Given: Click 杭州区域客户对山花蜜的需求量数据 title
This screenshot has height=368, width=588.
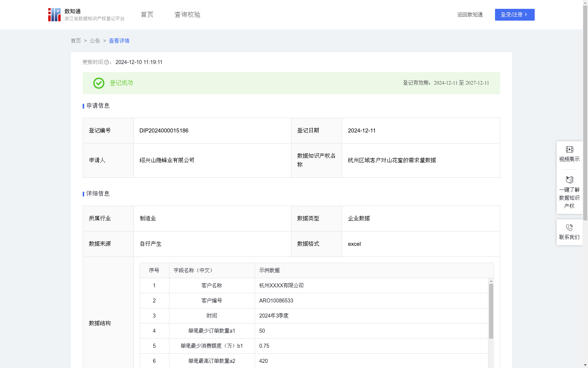Looking at the screenshot, I should click(392, 160).
